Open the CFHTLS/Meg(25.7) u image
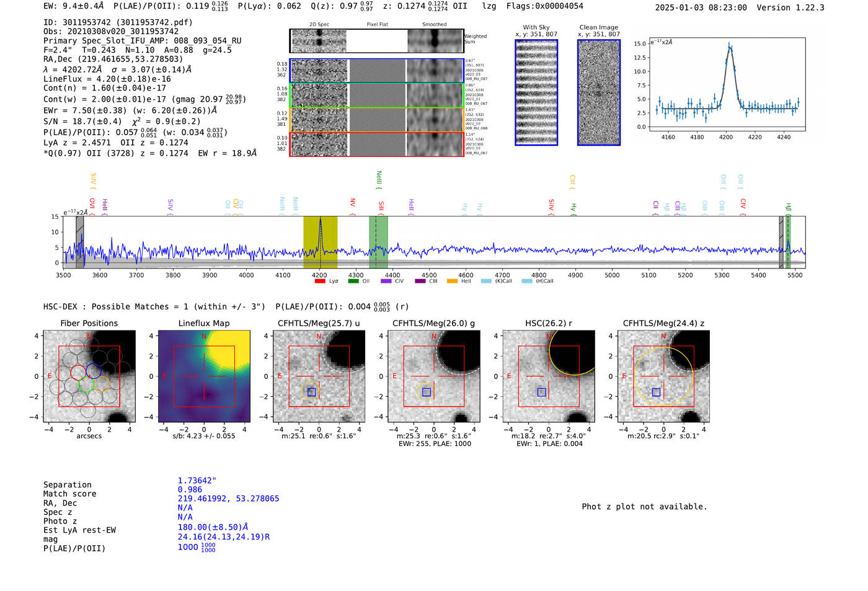 [319, 376]
